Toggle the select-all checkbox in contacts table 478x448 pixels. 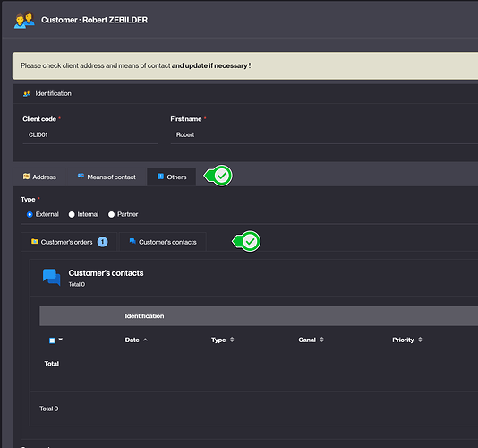52,340
